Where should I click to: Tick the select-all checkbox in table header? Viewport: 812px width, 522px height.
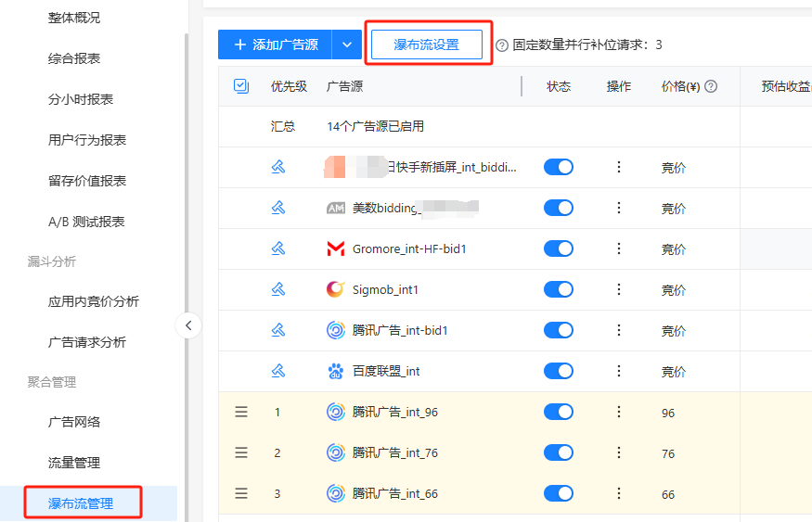click(241, 86)
